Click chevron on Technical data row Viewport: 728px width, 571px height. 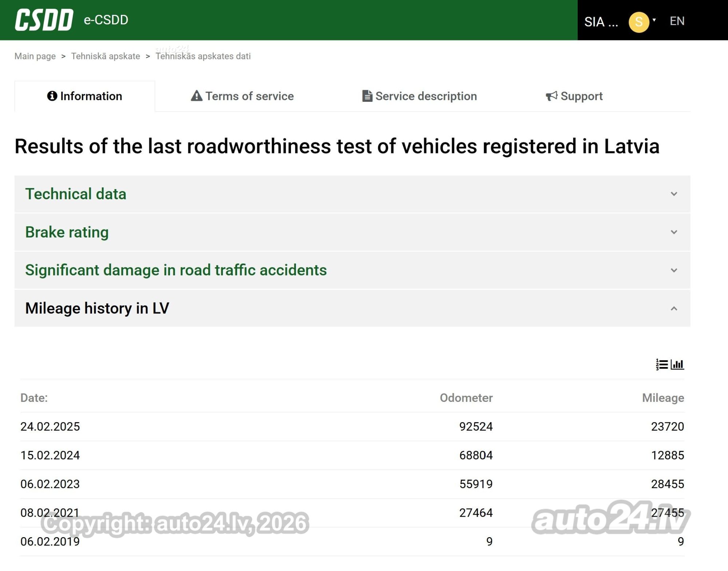(x=674, y=194)
